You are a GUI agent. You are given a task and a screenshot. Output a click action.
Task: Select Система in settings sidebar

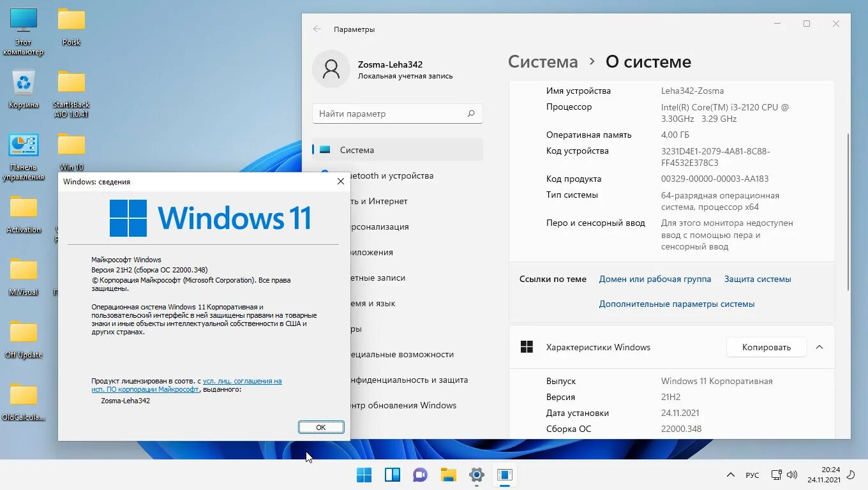coord(397,150)
